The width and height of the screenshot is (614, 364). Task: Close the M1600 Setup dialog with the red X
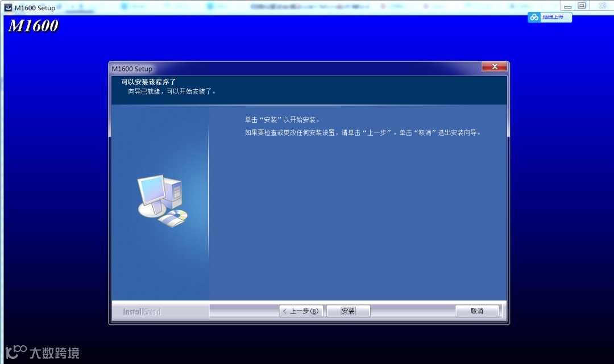(x=494, y=67)
